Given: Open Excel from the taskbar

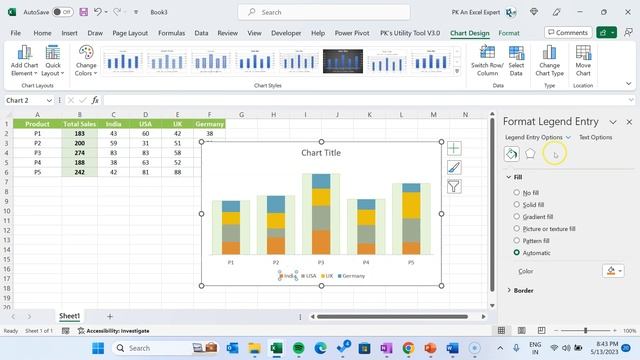Looking at the screenshot, I should coord(276,348).
